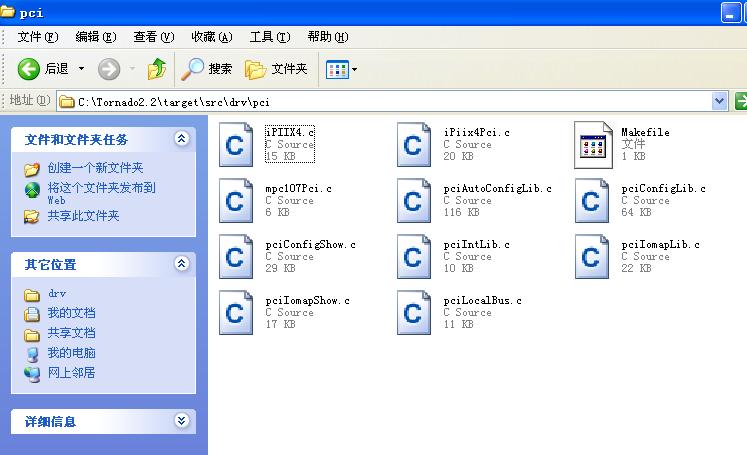
Task: Toggle the Folders (文件夹) pane button
Action: point(276,69)
